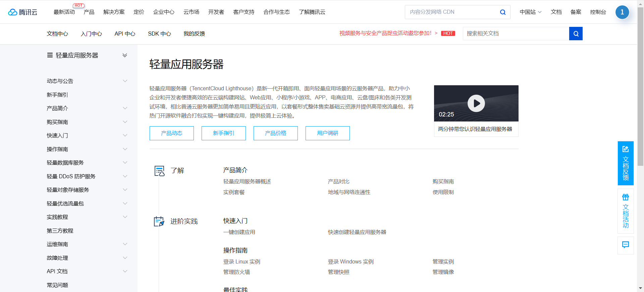Image resolution: width=644 pixels, height=292 pixels.
Task: Switch to the API 中心 tab
Action: click(125, 34)
